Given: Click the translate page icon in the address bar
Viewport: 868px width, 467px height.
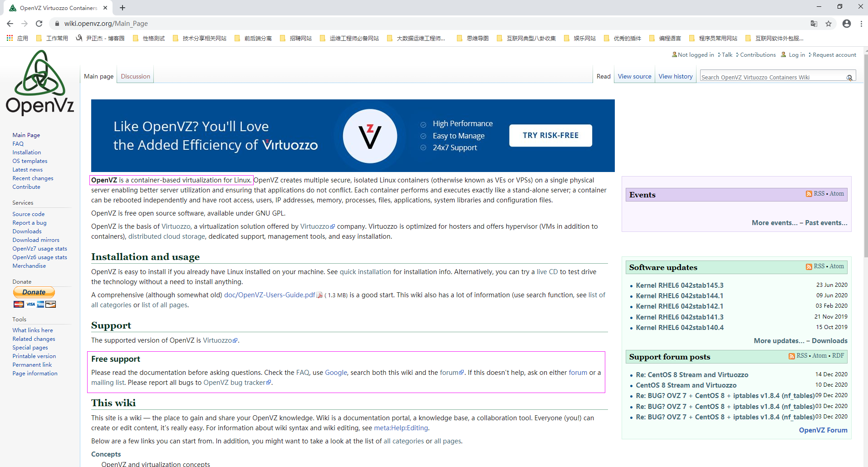Looking at the screenshot, I should (x=814, y=24).
